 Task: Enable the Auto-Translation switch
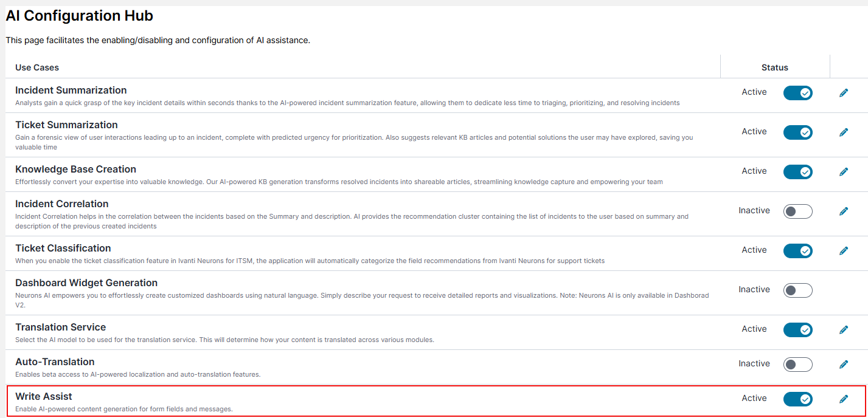pos(797,365)
